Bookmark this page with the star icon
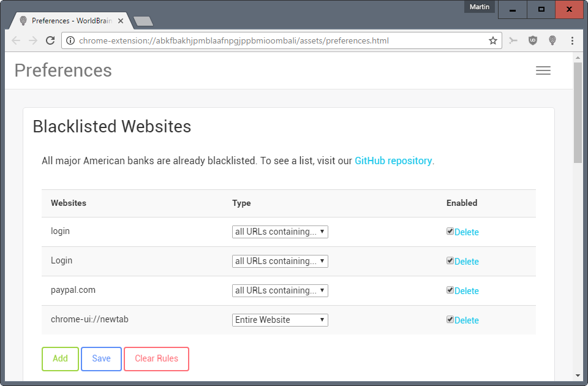This screenshot has height=386, width=588. 492,40
